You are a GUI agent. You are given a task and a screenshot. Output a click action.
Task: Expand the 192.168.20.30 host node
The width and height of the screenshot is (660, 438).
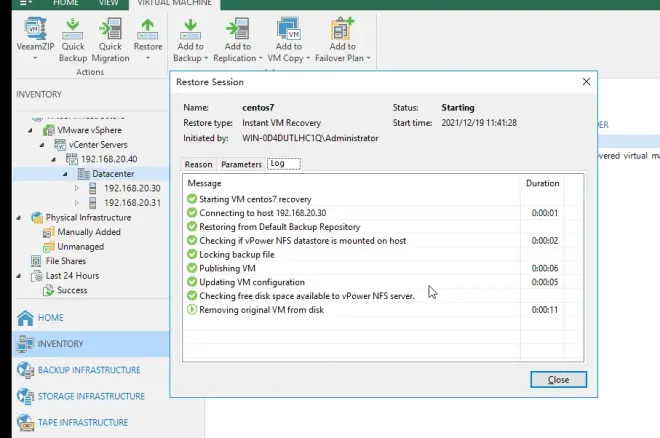pyautogui.click(x=77, y=188)
